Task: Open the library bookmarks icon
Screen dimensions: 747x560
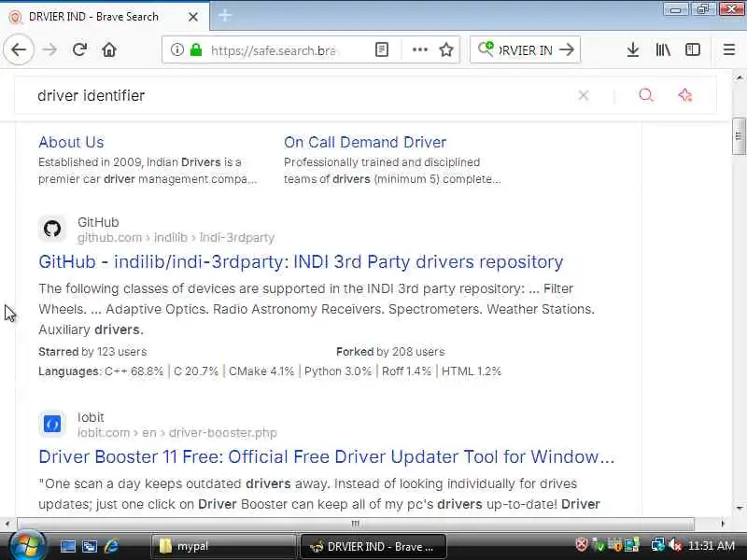Action: (x=663, y=49)
